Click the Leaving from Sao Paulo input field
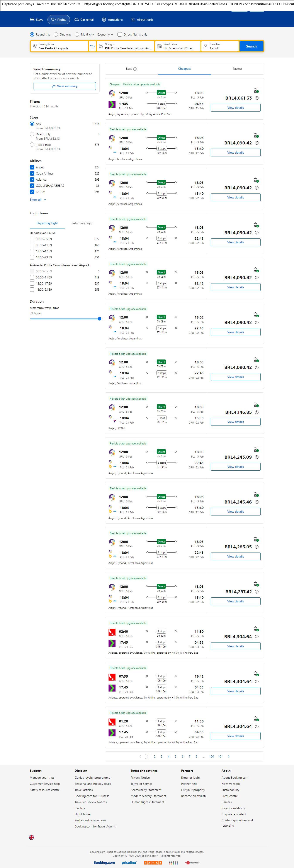 coord(59,46)
